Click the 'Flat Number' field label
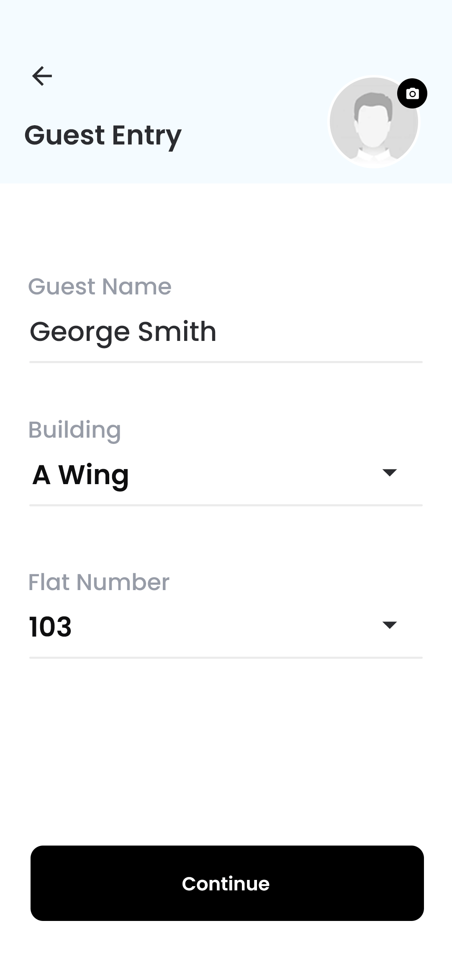The width and height of the screenshot is (452, 980). point(99,582)
